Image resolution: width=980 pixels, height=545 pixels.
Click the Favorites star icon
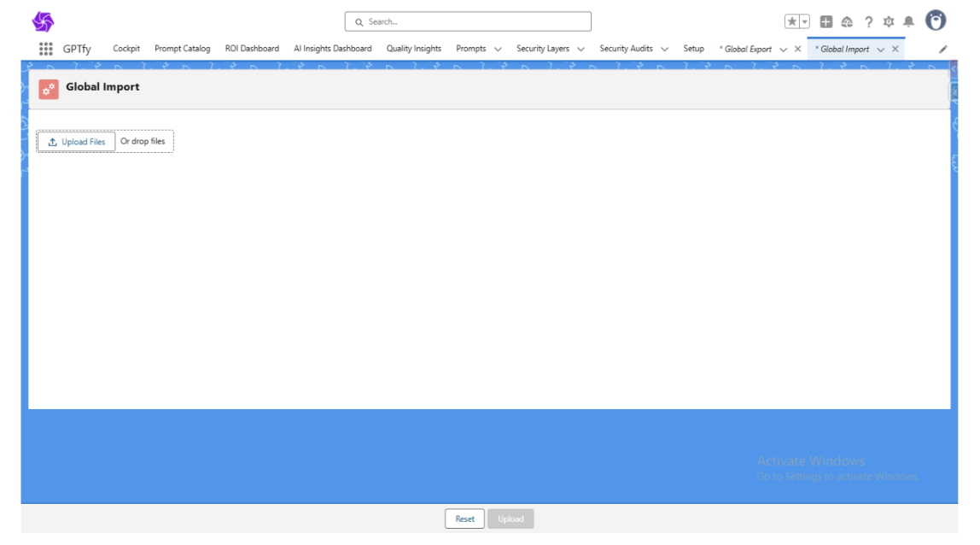(x=791, y=22)
